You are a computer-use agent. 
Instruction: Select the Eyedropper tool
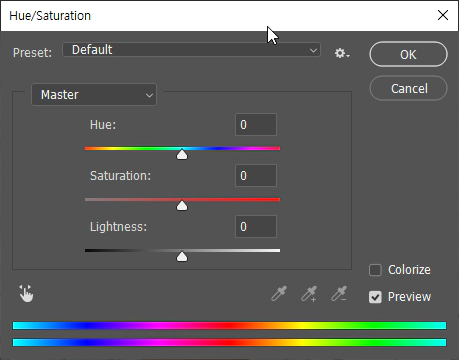[x=279, y=293]
